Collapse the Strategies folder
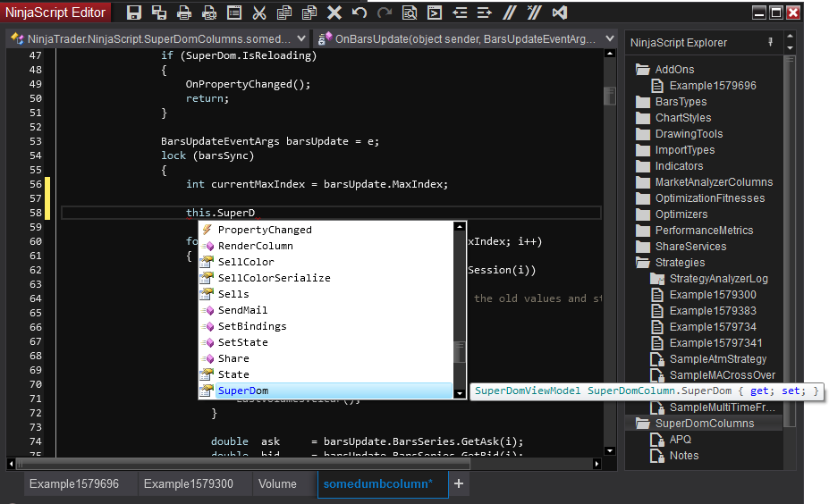 (x=680, y=263)
